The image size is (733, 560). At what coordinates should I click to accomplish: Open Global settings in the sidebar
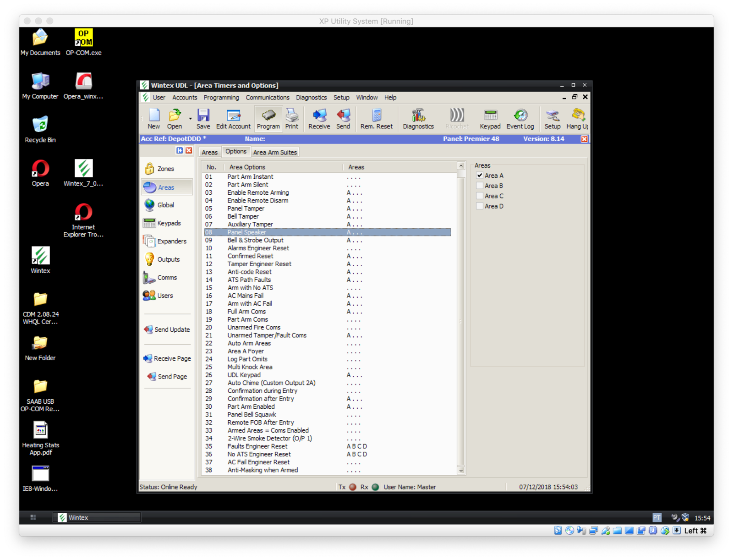(166, 205)
